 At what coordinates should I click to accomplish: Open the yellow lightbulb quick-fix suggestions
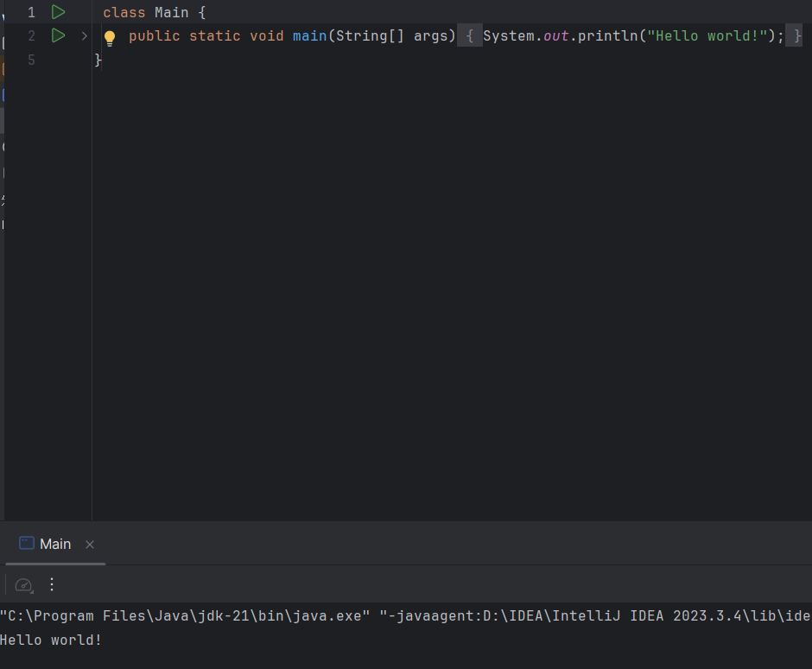(x=110, y=37)
